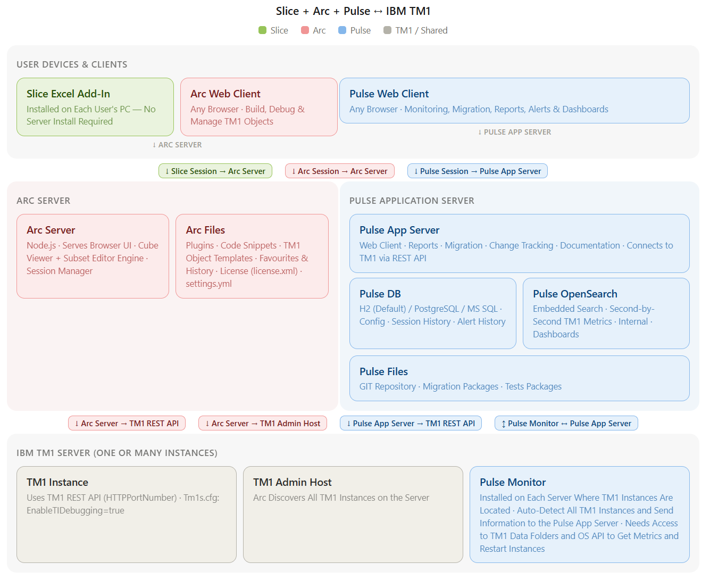The height and width of the screenshot is (588, 710).
Task: Click the red Arc legend swatch
Action: click(305, 30)
